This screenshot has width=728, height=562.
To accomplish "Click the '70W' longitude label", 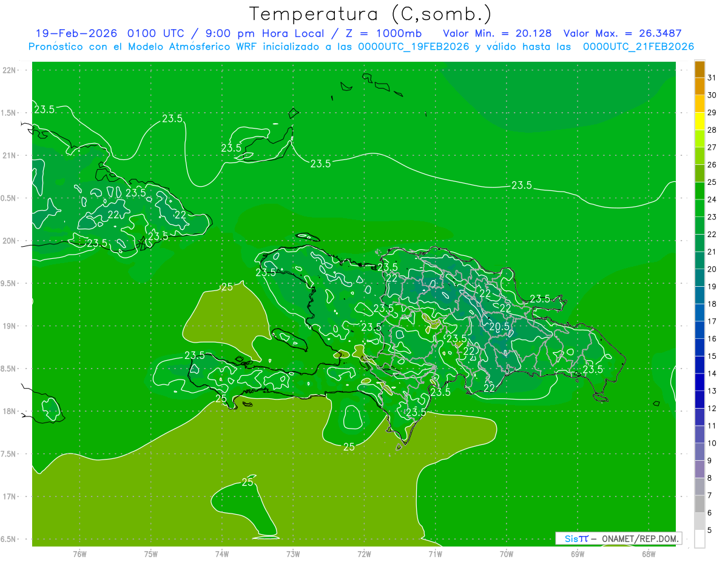I will point(506,554).
